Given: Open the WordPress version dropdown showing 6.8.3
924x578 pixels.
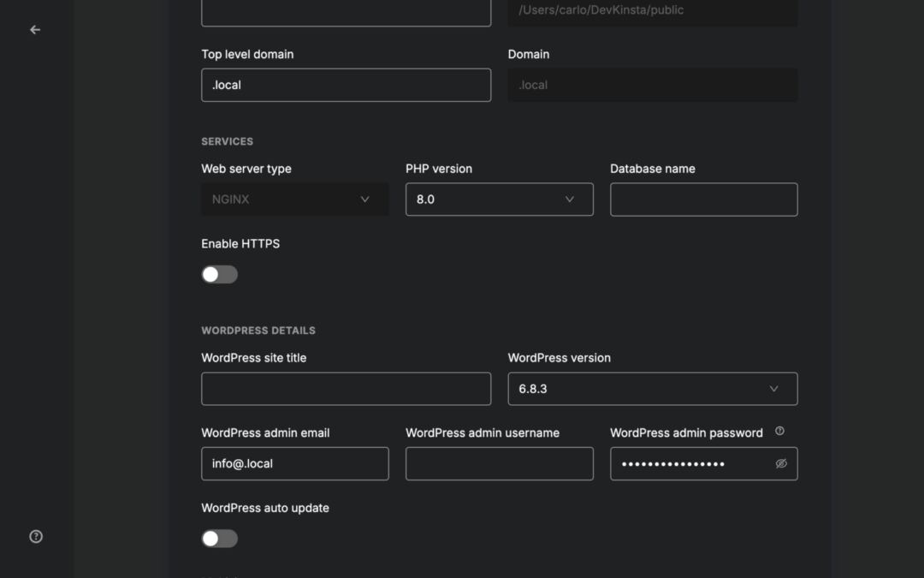Looking at the screenshot, I should point(652,388).
